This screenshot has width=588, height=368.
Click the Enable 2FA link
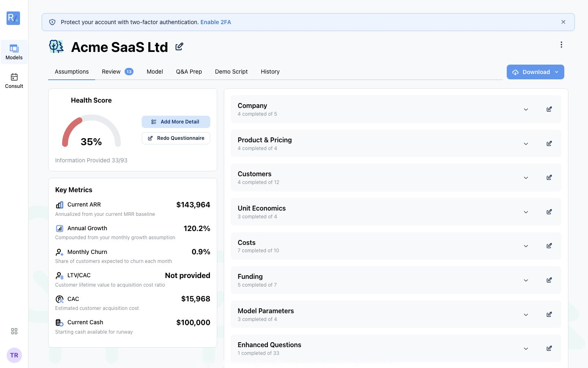(216, 22)
